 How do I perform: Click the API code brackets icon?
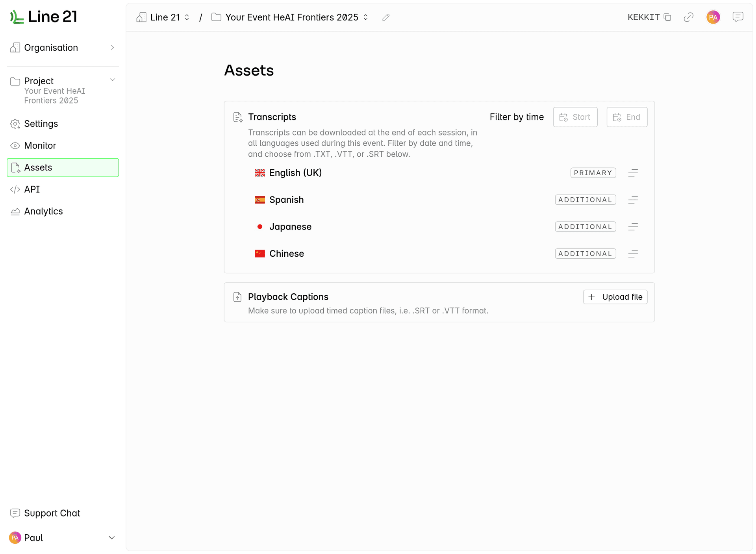pos(15,189)
